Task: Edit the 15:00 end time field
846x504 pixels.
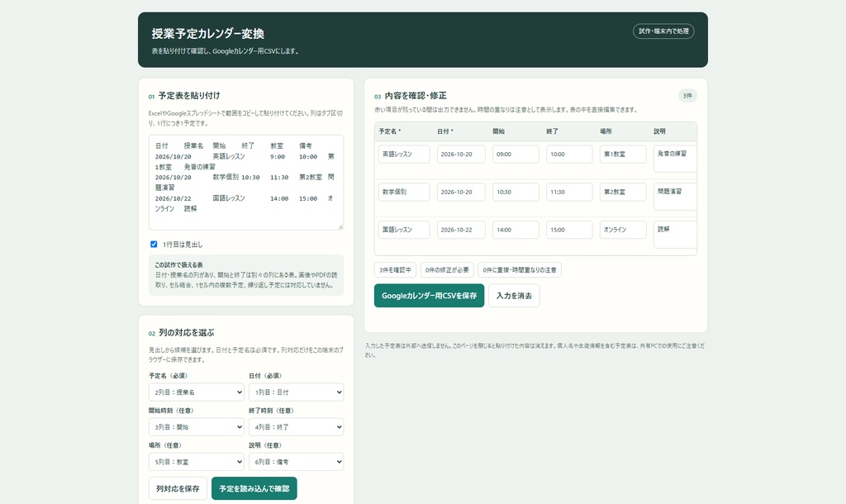Action: pos(569,230)
